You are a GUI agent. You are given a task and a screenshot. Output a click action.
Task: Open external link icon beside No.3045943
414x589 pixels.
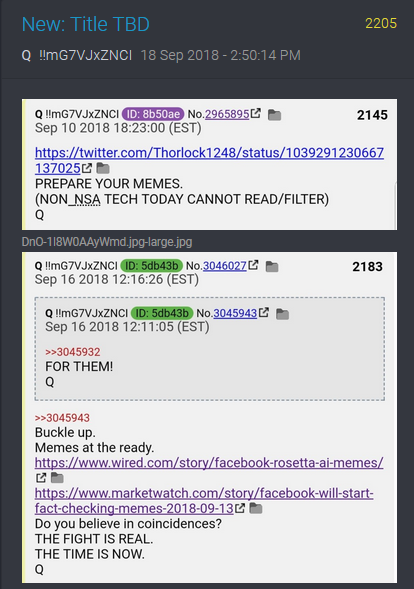coord(264,312)
